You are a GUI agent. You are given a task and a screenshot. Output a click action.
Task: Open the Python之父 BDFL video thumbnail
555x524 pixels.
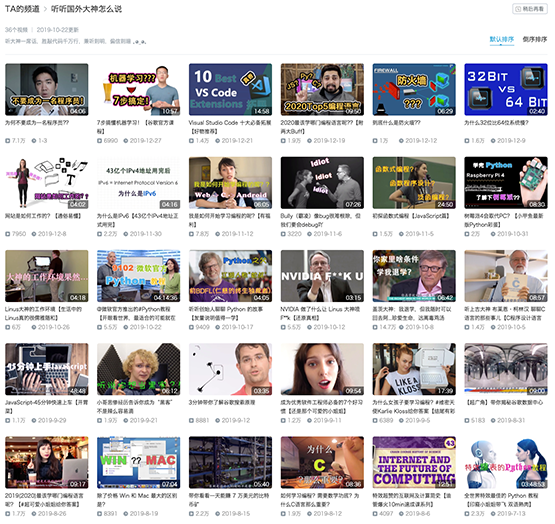click(230, 276)
